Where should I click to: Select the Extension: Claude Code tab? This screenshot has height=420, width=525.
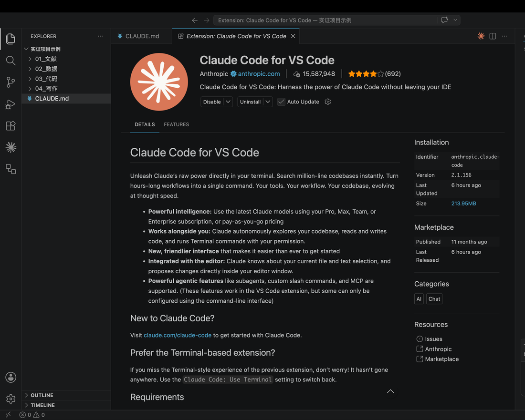click(236, 36)
